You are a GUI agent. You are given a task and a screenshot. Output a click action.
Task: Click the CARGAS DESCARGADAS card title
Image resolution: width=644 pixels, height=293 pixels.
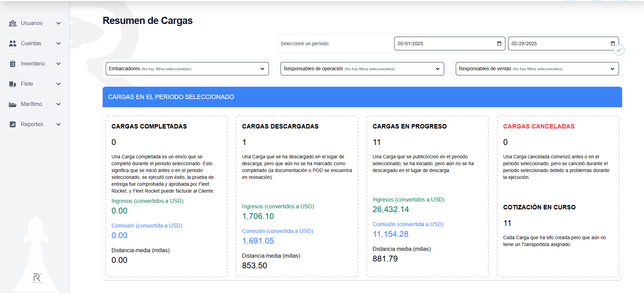[x=280, y=126]
